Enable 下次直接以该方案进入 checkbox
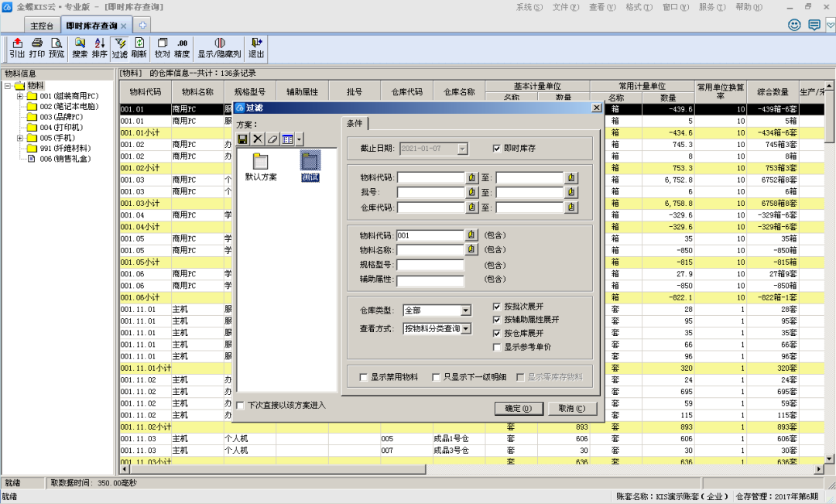The image size is (836, 504). 241,406
